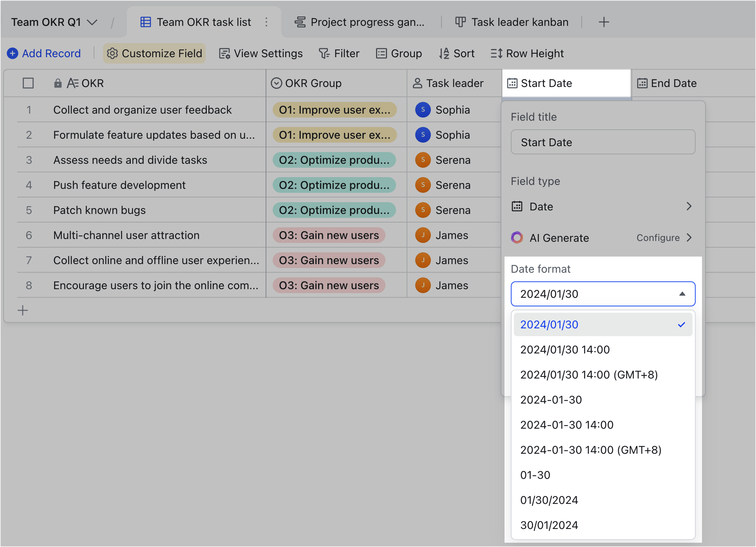Viewport: 756px width, 547px height.
Task: Open View Settings
Action: (x=261, y=53)
